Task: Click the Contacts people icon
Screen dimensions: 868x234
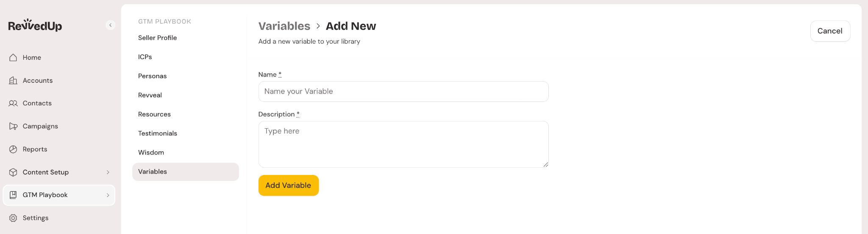Action: 13,103
